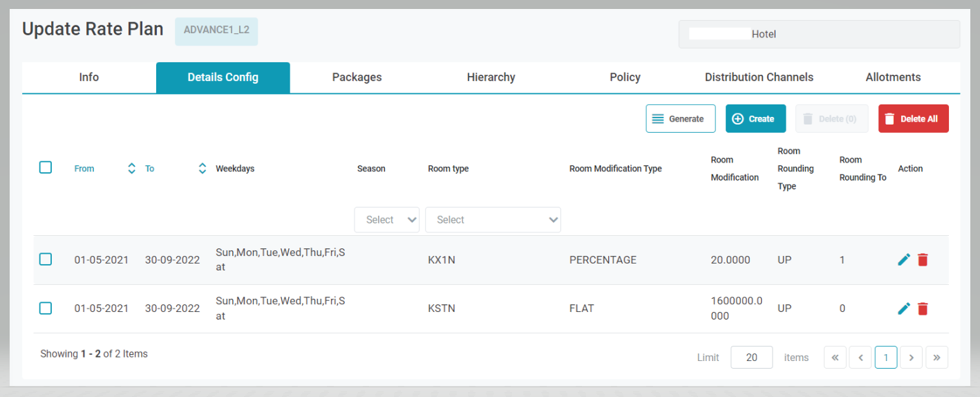
Task: Check the KSTN row checkbox
Action: [x=46, y=308]
